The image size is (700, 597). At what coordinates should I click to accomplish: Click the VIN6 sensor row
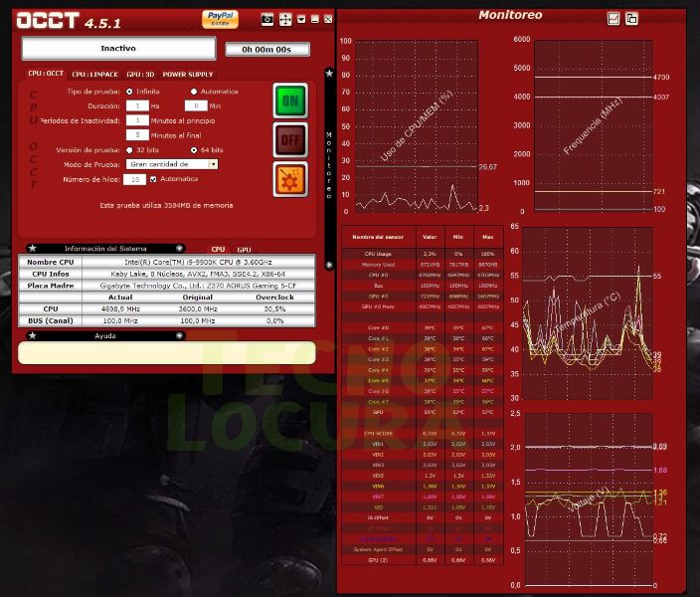click(423, 487)
